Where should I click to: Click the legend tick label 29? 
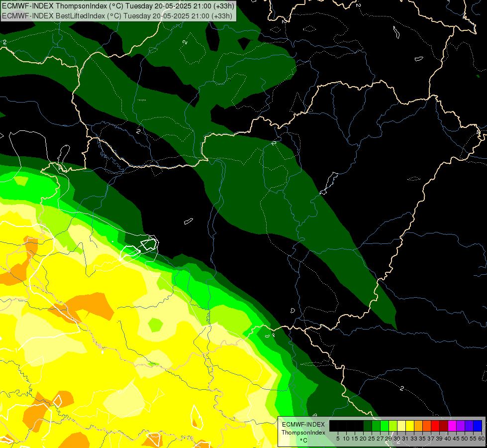click(388, 439)
